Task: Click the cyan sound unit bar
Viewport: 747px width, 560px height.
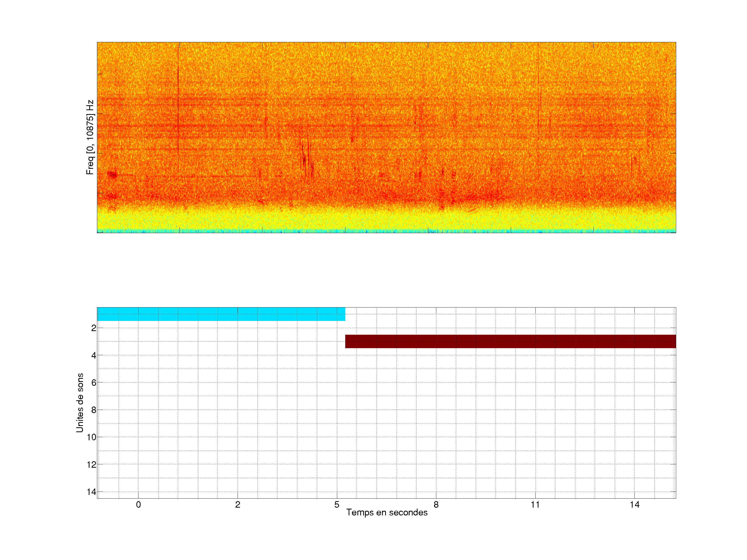Action: [221, 314]
